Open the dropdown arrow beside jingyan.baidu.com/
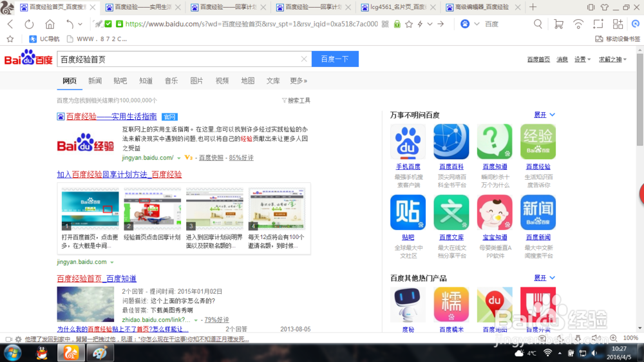Image resolution: width=644 pixels, height=362 pixels. (178, 158)
